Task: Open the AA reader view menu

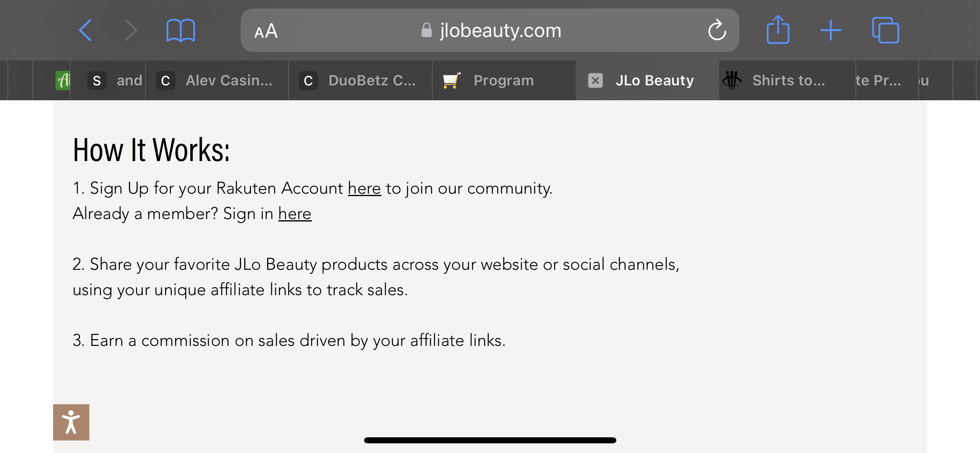Action: [x=266, y=31]
